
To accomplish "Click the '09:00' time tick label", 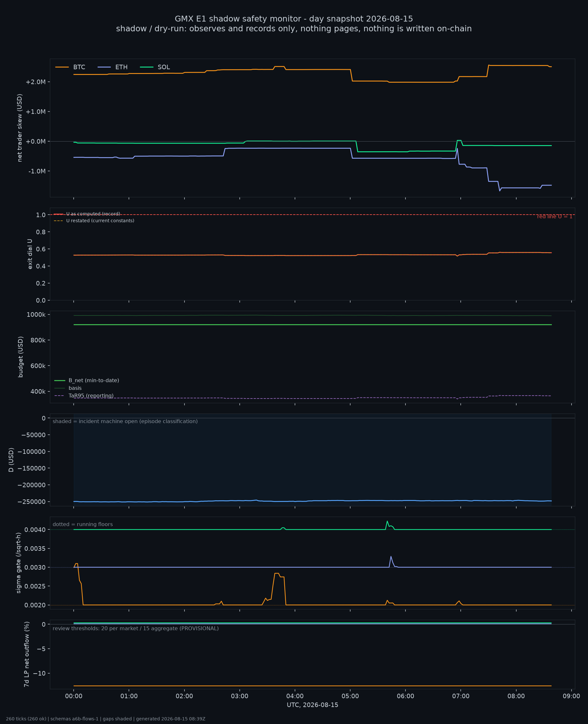I will point(572,696).
